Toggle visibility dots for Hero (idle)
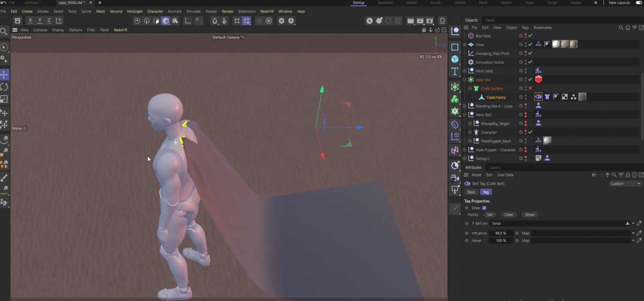Viewport: 644px width, 301px height. click(x=526, y=71)
